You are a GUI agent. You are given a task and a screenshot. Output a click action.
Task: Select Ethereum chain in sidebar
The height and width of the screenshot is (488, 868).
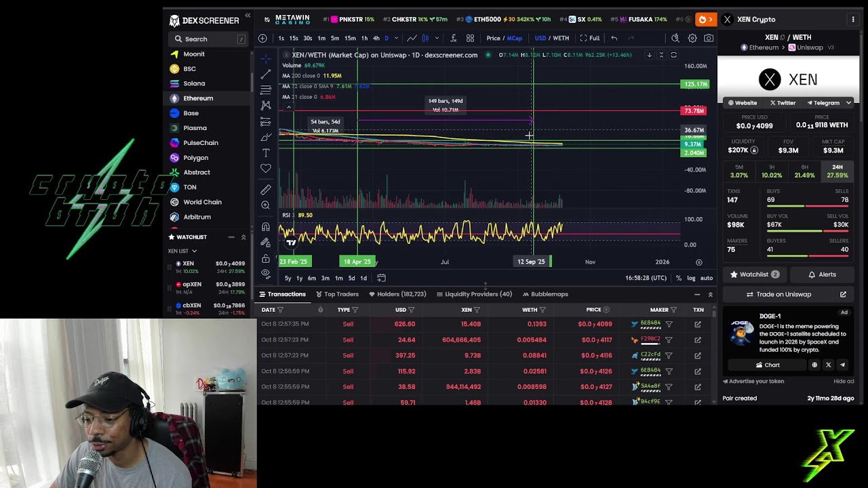pyautogui.click(x=197, y=98)
